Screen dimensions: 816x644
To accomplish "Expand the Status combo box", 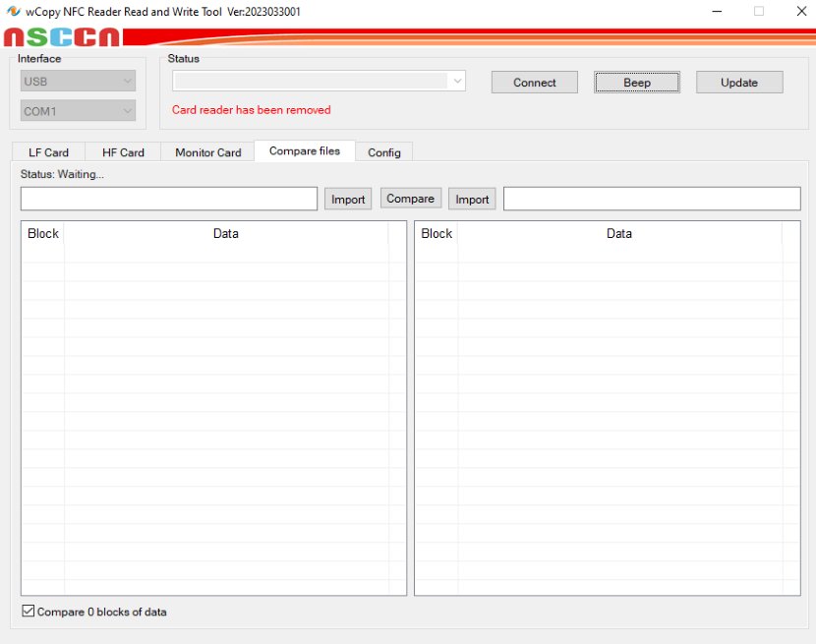I will (319, 82).
